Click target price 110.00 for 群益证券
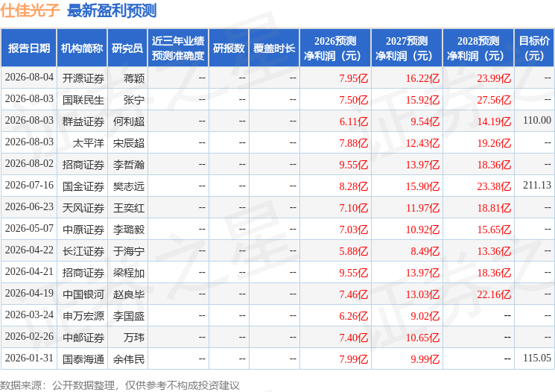The height and width of the screenshot is (392, 555). 537,121
